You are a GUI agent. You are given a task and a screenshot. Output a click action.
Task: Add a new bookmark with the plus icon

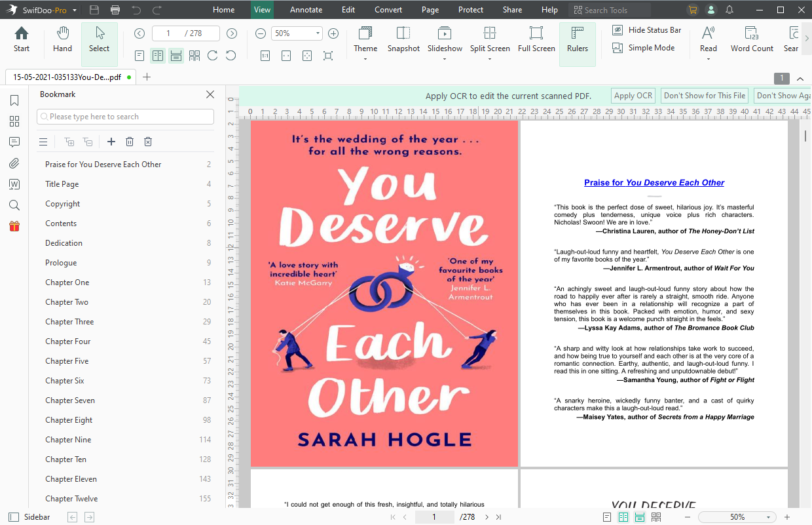click(x=111, y=142)
